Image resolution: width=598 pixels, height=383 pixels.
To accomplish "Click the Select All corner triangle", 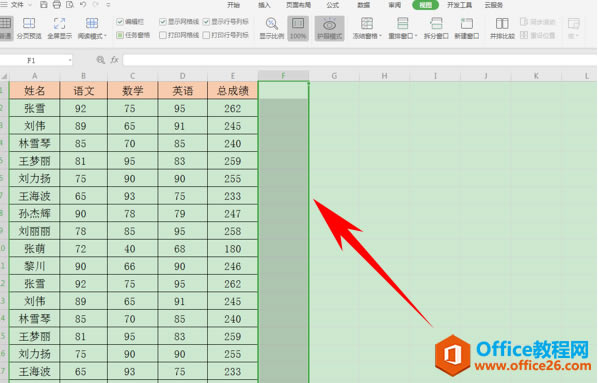I will pyautogui.click(x=4, y=76).
